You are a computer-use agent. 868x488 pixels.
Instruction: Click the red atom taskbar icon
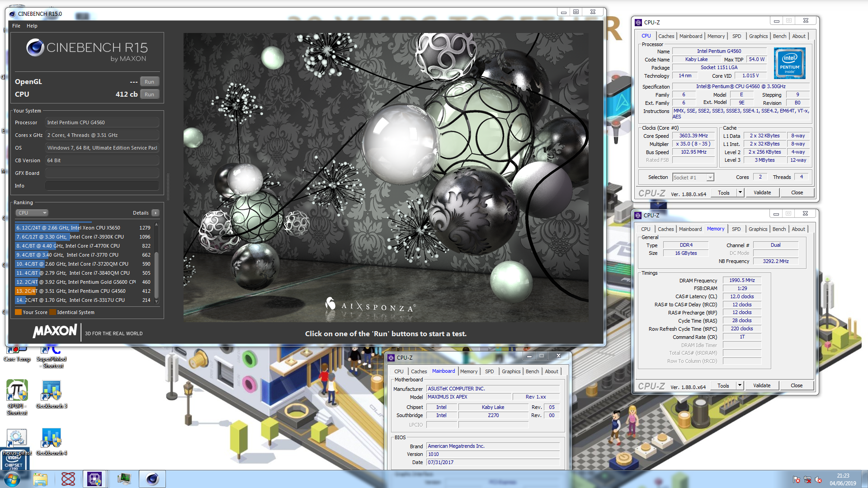(x=68, y=479)
